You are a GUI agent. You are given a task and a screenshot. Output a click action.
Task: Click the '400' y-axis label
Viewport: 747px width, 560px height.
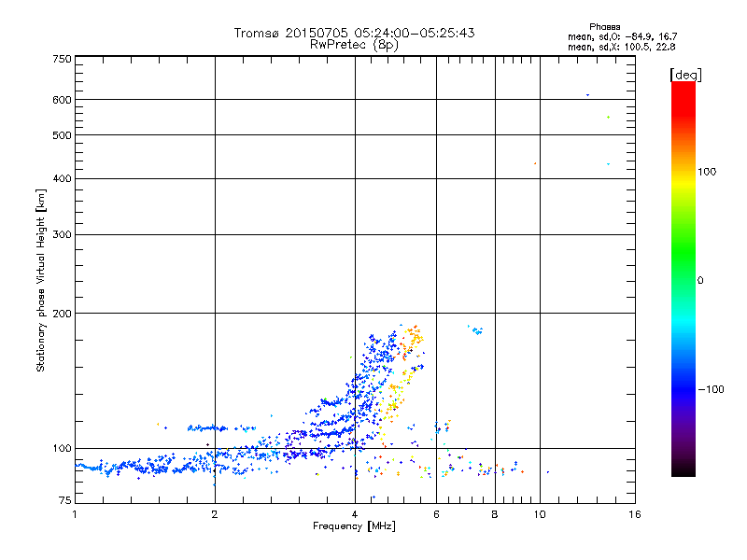click(62, 178)
